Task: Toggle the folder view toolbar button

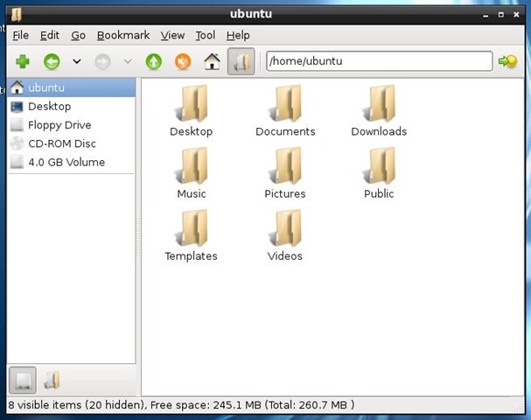Action: click(241, 61)
